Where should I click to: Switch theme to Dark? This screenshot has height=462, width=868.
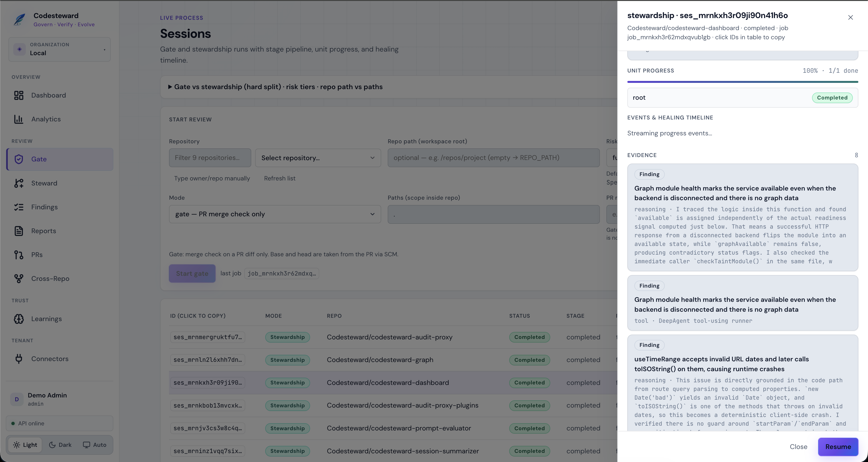tap(60, 445)
